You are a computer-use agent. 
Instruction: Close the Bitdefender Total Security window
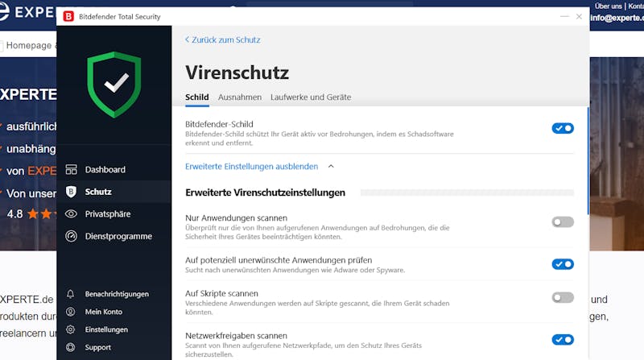(579, 16)
